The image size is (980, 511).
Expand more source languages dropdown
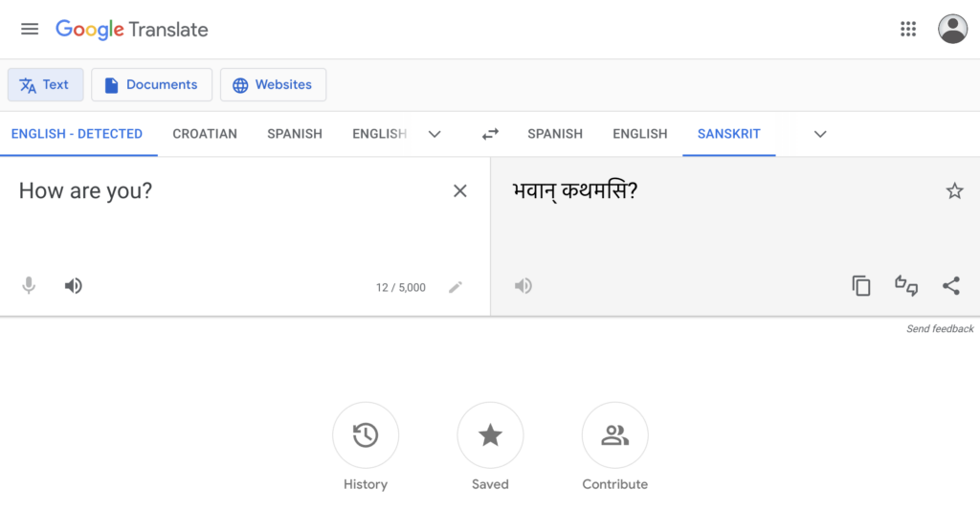pyautogui.click(x=434, y=134)
